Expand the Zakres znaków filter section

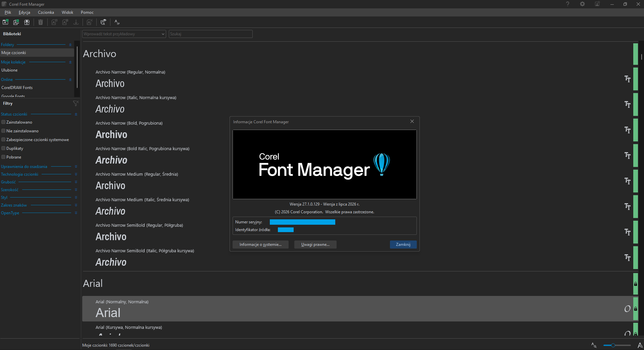tap(76, 205)
